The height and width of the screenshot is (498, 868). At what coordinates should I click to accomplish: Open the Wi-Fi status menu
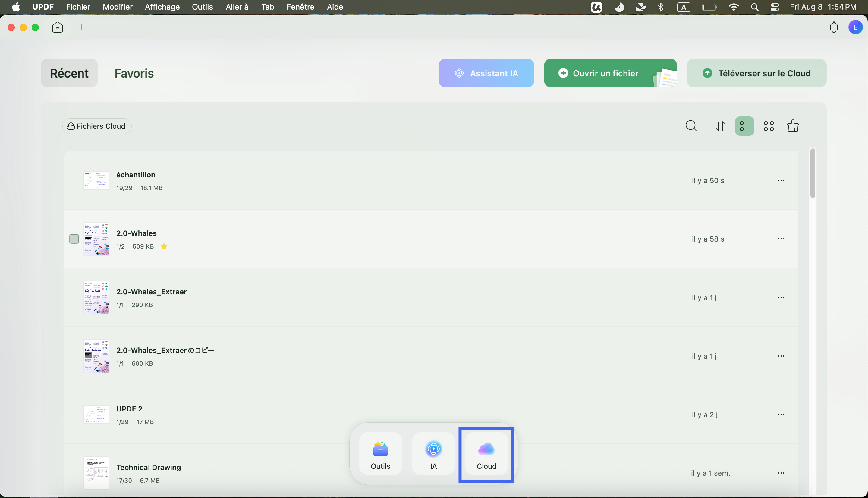pos(733,7)
